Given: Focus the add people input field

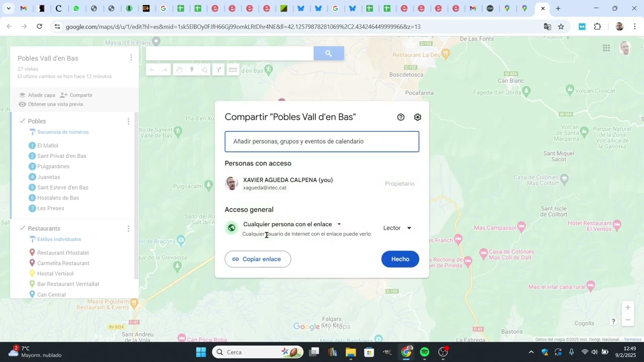Looking at the screenshot, I should pos(322,142).
